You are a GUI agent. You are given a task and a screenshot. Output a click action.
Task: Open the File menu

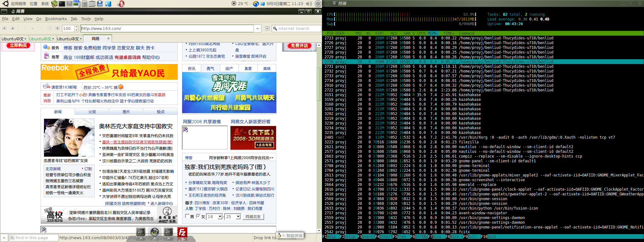coord(5,19)
